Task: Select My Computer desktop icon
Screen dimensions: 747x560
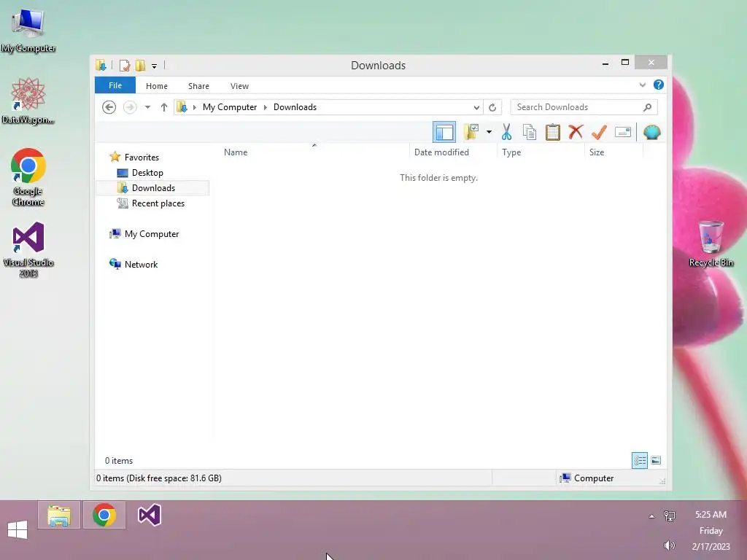Action: pos(28,31)
